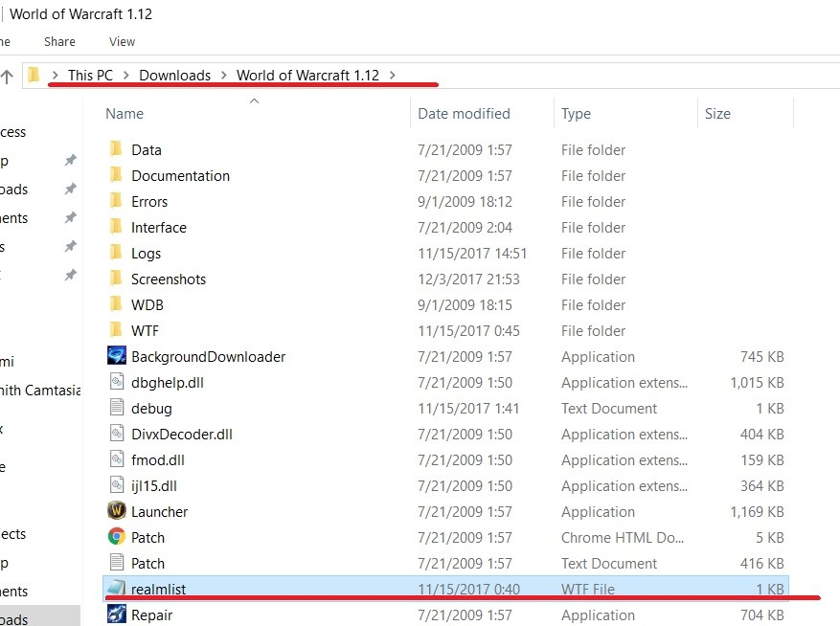
Task: Click the BackgroundDownloader application icon
Action: pos(116,355)
